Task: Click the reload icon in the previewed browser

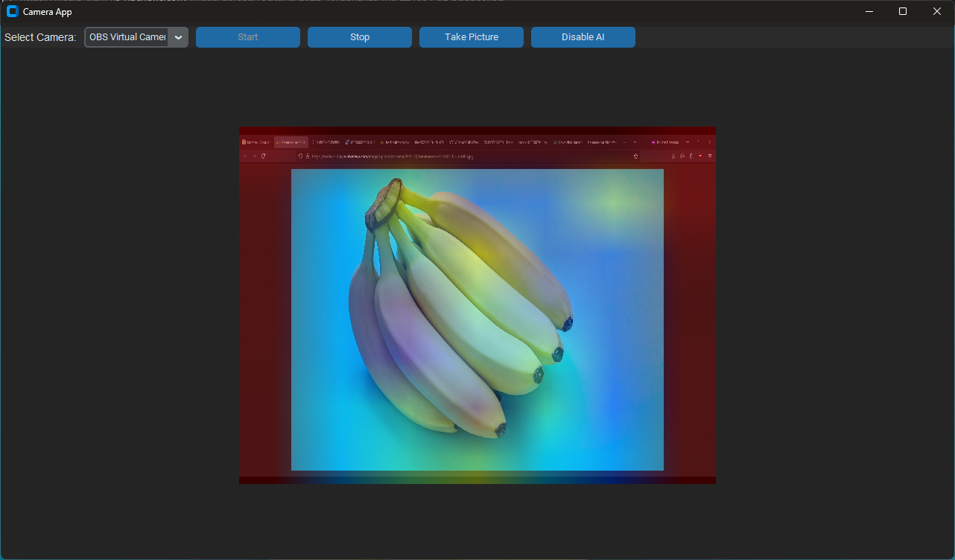Action: [x=263, y=156]
